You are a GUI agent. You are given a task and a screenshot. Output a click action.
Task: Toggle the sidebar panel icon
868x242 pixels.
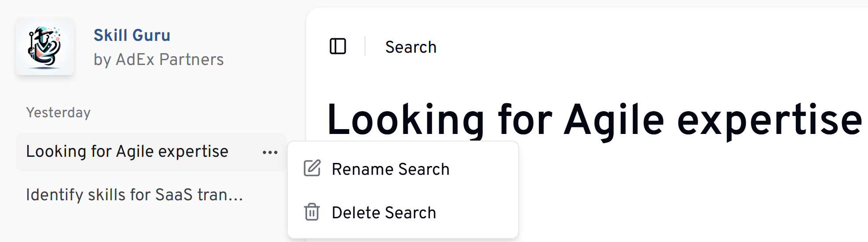click(x=338, y=46)
